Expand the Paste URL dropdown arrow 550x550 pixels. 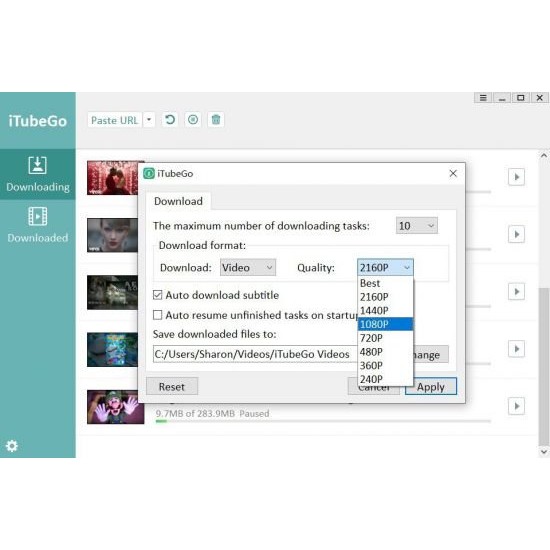(x=149, y=120)
